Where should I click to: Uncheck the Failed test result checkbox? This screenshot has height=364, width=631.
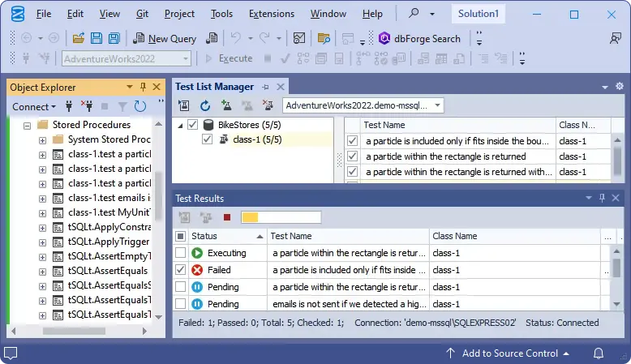click(x=180, y=270)
